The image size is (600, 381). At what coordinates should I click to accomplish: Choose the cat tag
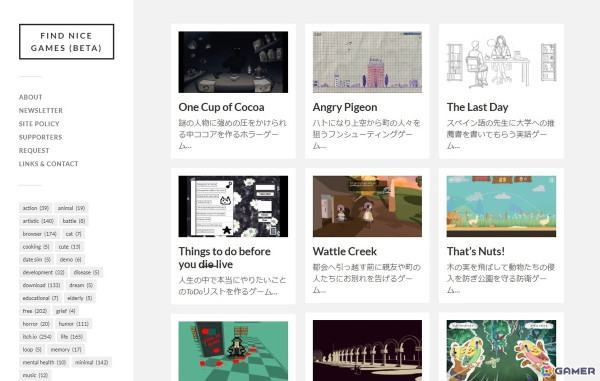73,234
